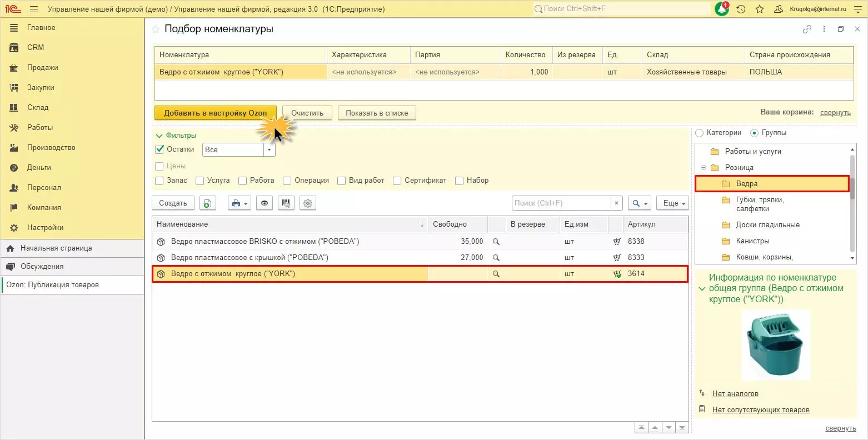868x440 pixels.
Task: Open the Остатки 'Все' dropdown
Action: 270,150
